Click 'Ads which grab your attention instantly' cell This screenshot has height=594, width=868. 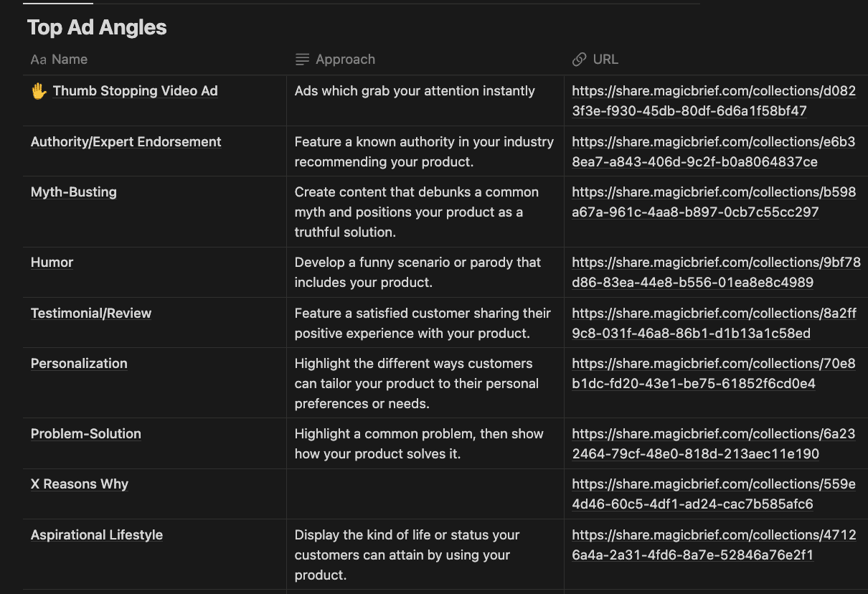click(425, 100)
